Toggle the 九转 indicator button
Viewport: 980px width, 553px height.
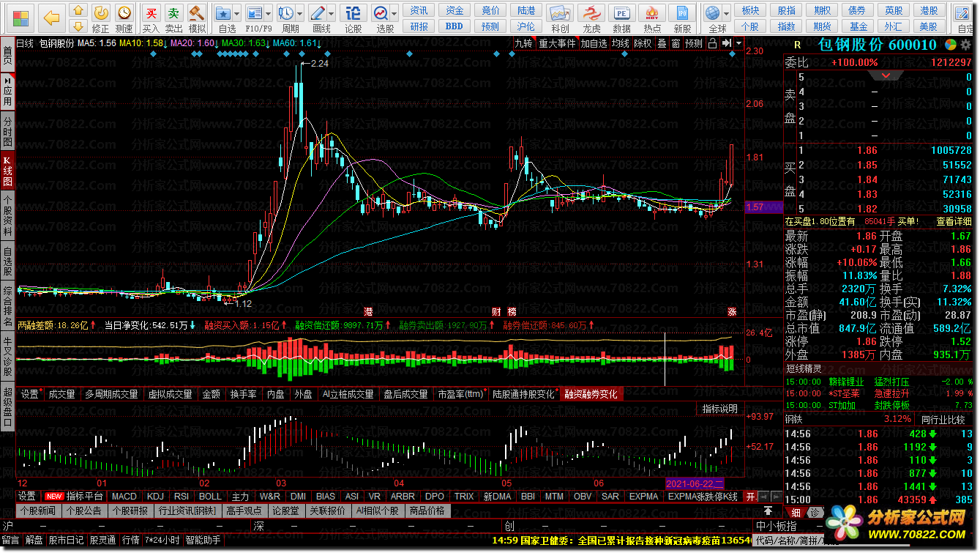[523, 43]
